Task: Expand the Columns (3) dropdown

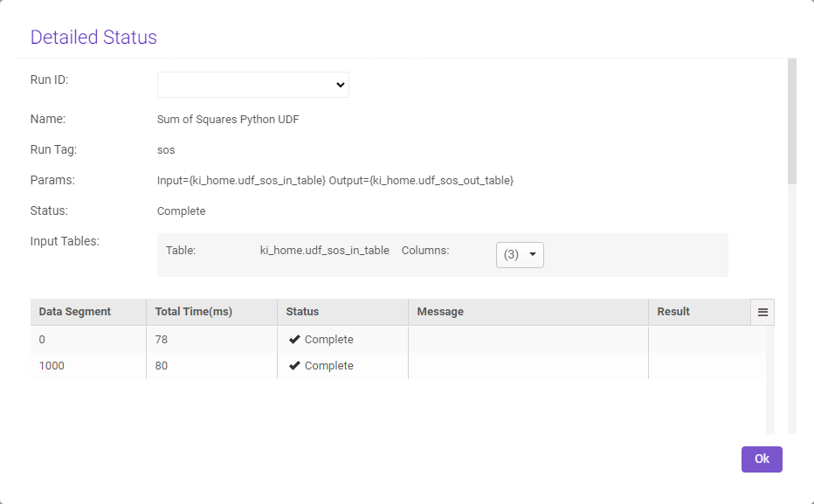Action: point(520,254)
